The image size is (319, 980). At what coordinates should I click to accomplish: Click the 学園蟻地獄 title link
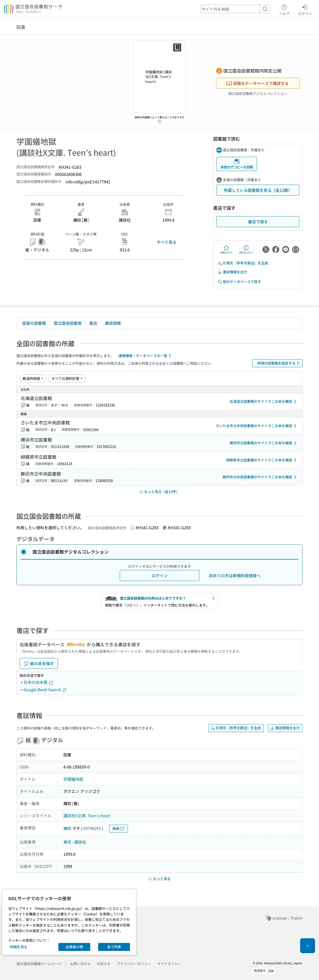tap(73, 779)
